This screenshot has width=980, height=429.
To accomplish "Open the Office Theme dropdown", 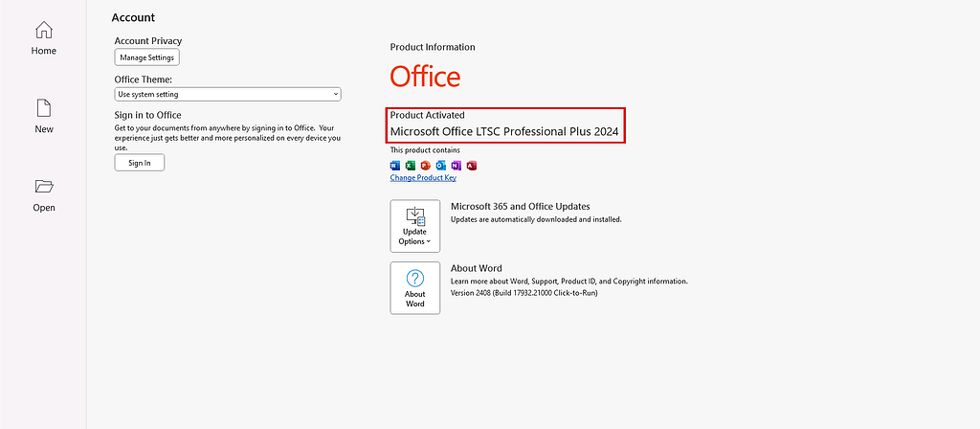I will point(228,95).
